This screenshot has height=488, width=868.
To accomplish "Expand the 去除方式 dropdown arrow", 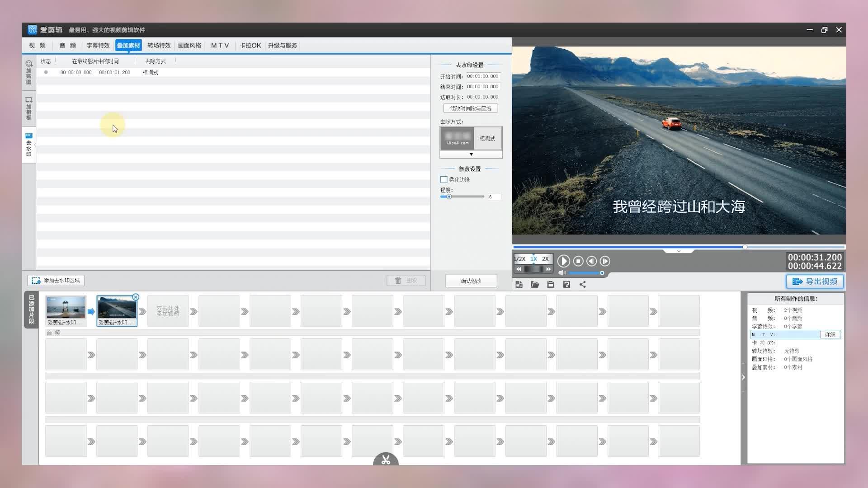I will pos(471,155).
